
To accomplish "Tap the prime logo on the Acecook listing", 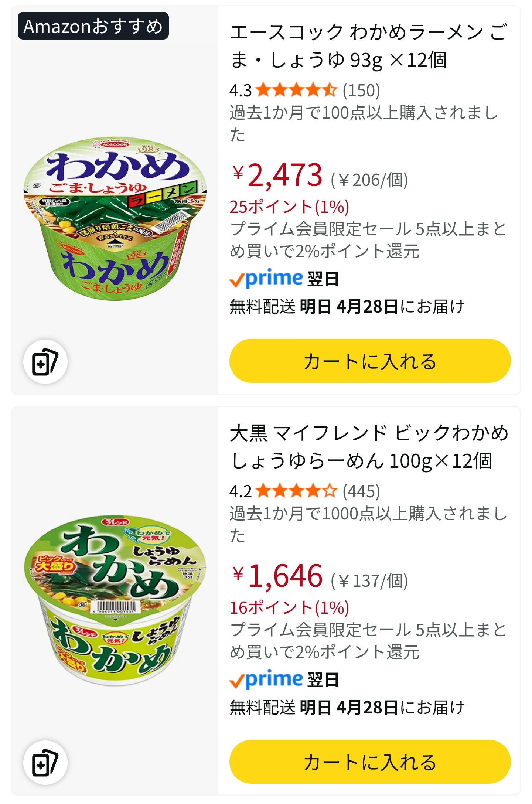I will [266, 279].
